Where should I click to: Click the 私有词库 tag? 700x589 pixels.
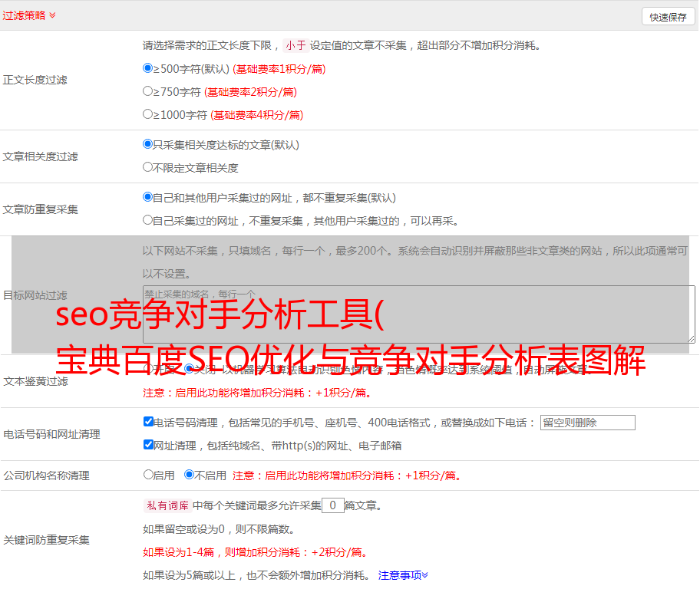pyautogui.click(x=165, y=505)
